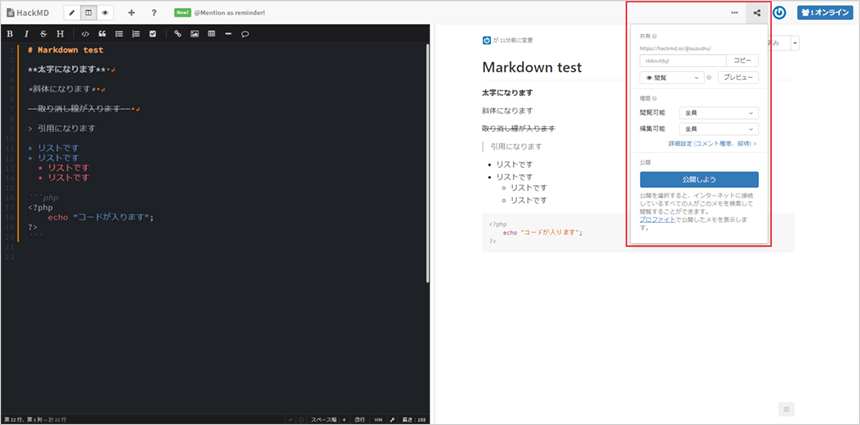The image size is (860, 425).
Task: Apply italic formatting in editor toolbar
Action: tap(26, 33)
